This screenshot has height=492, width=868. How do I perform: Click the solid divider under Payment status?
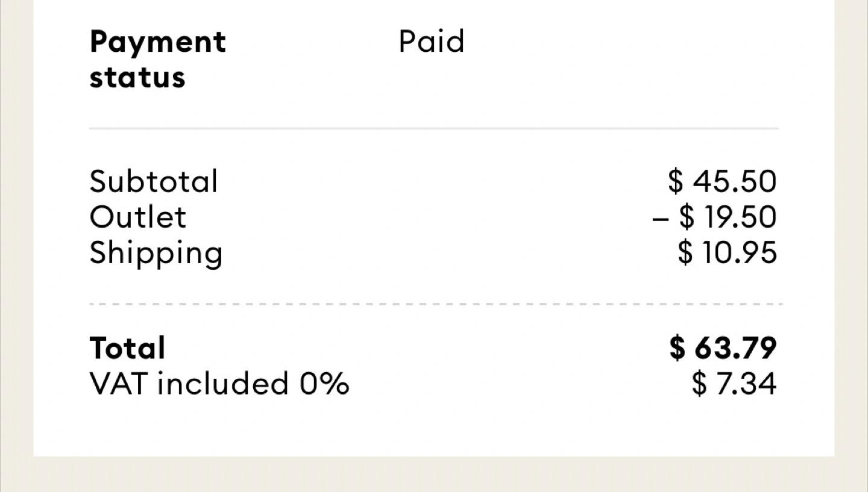click(x=434, y=129)
